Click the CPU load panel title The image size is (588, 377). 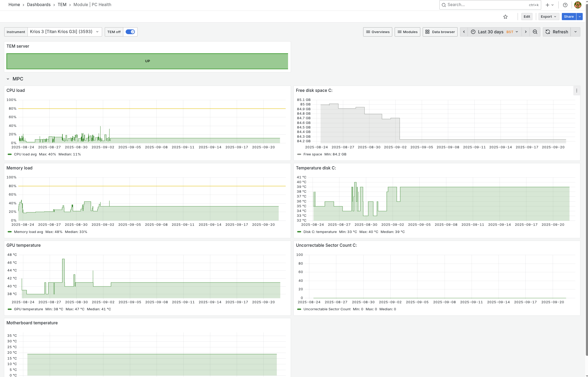16,91
